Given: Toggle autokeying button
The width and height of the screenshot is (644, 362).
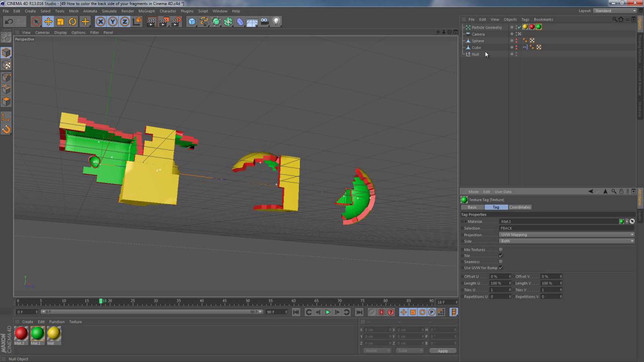Looking at the screenshot, I should (381, 312).
